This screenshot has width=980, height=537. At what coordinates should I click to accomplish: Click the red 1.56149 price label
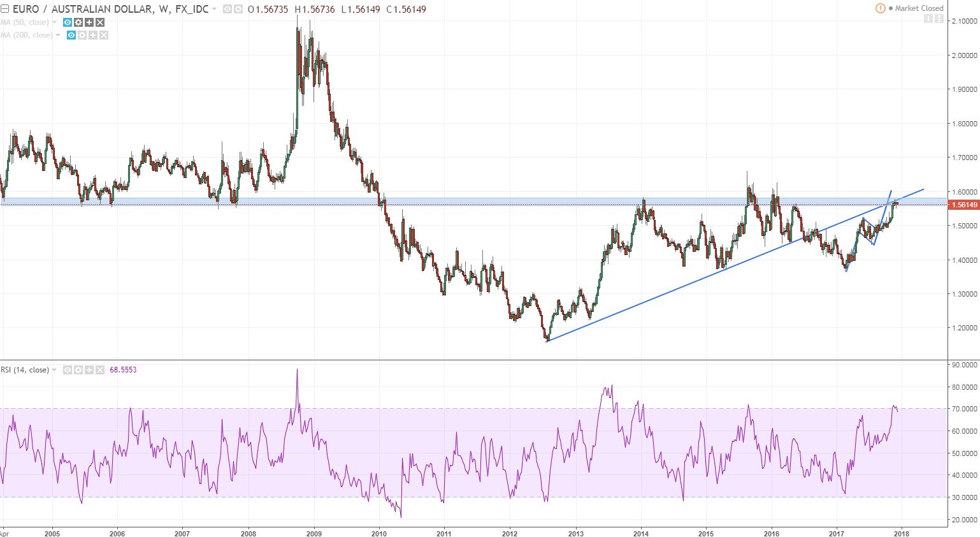(963, 205)
